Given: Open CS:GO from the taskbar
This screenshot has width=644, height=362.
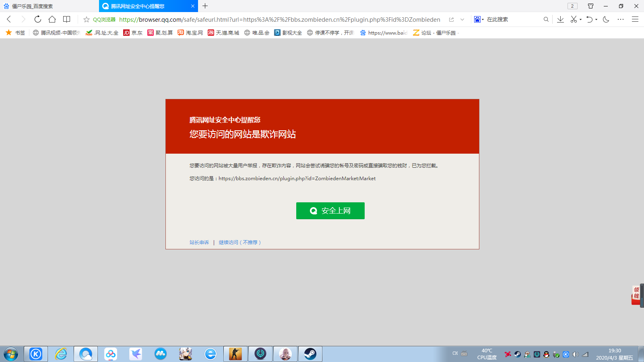Looking at the screenshot, I should pyautogui.click(x=235, y=354).
